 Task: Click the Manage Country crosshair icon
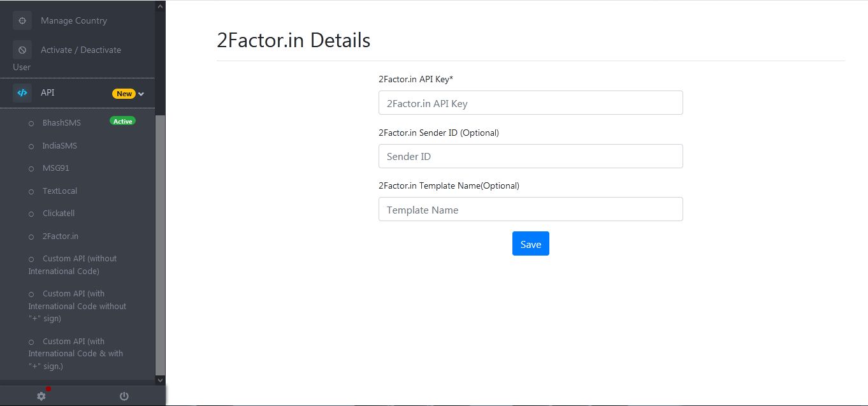point(22,20)
